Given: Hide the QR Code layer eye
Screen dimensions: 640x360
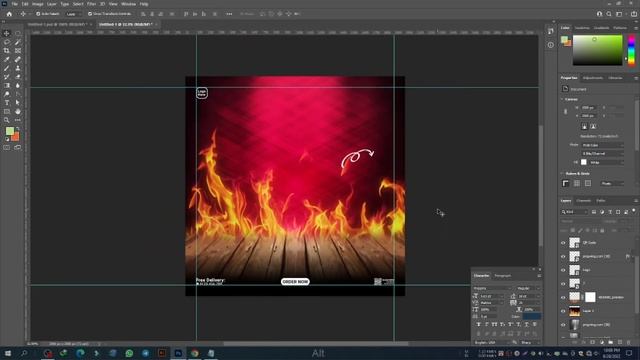Looking at the screenshot, I should [x=563, y=243].
